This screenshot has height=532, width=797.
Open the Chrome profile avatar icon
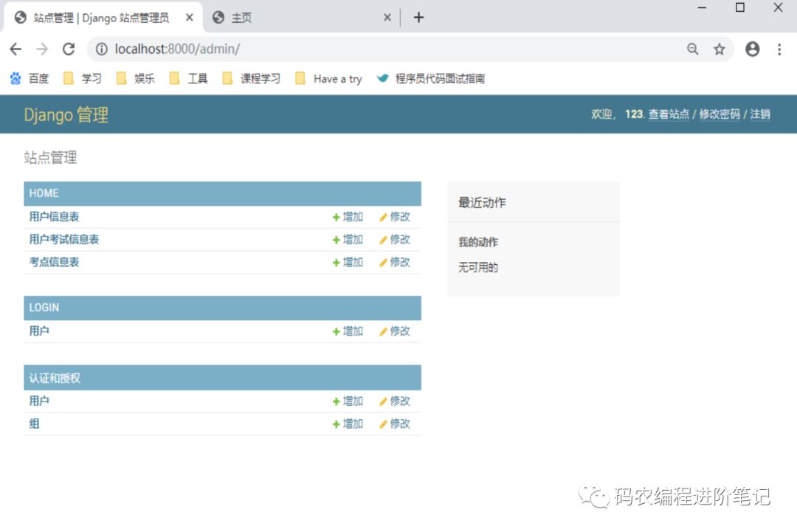pos(752,49)
